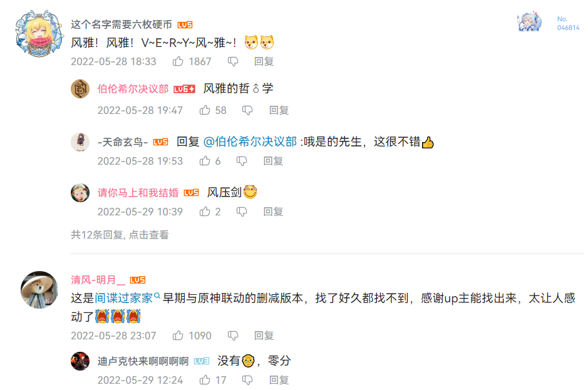Viewport: 588px width, 390px height.
Task: Like 清风-明月's comment with 1090 likes
Action: 178,336
